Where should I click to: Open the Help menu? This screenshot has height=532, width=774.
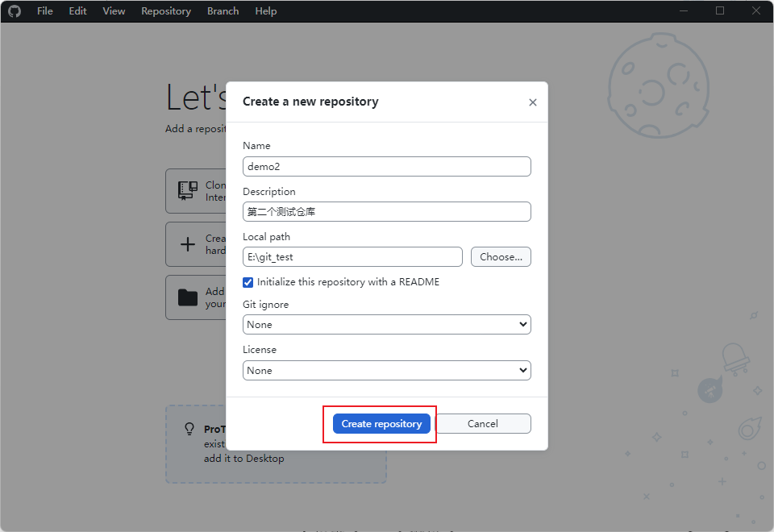click(266, 11)
